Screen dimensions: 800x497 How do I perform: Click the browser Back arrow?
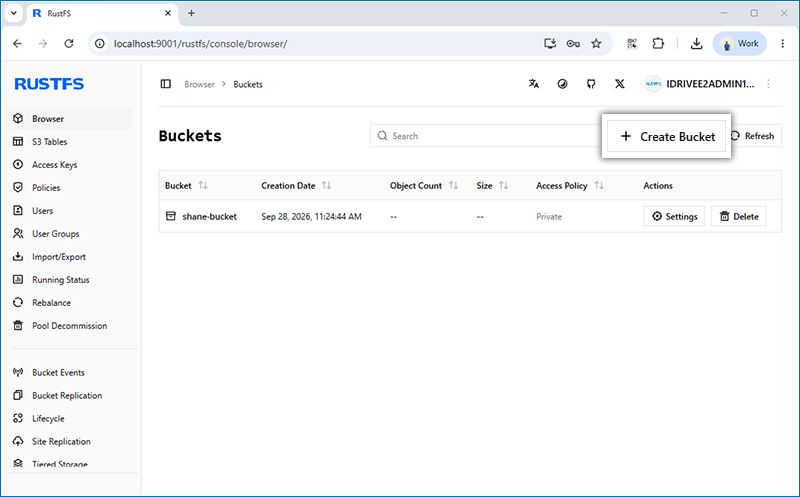17,43
